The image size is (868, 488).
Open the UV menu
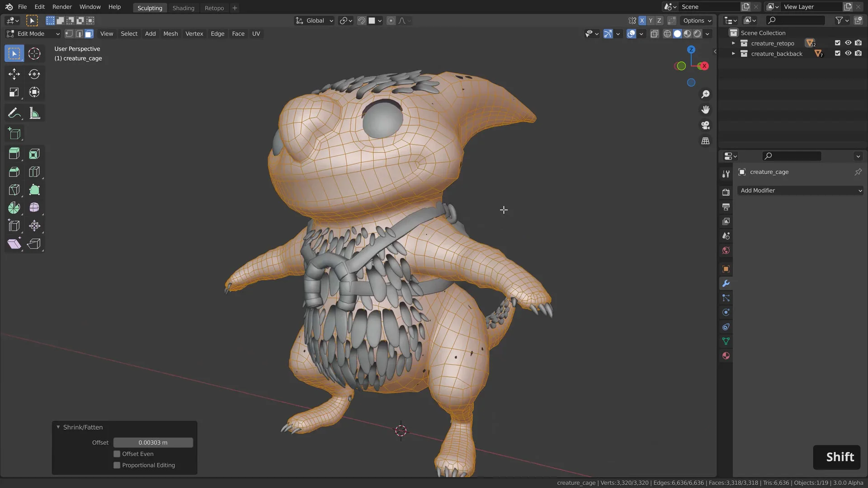pos(256,33)
